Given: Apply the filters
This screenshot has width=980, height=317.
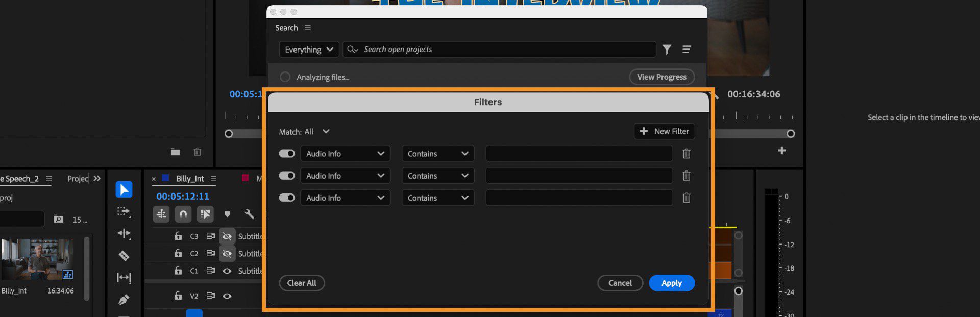Looking at the screenshot, I should (672, 283).
